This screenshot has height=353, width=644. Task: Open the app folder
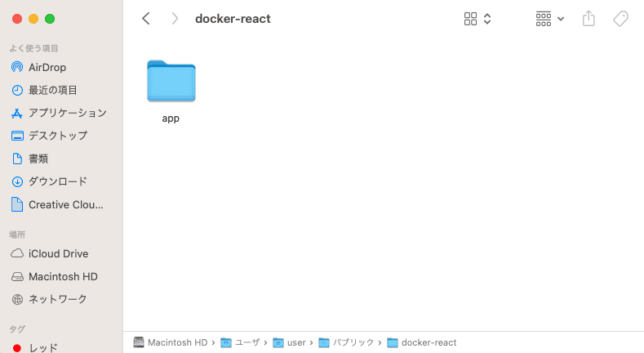click(171, 83)
